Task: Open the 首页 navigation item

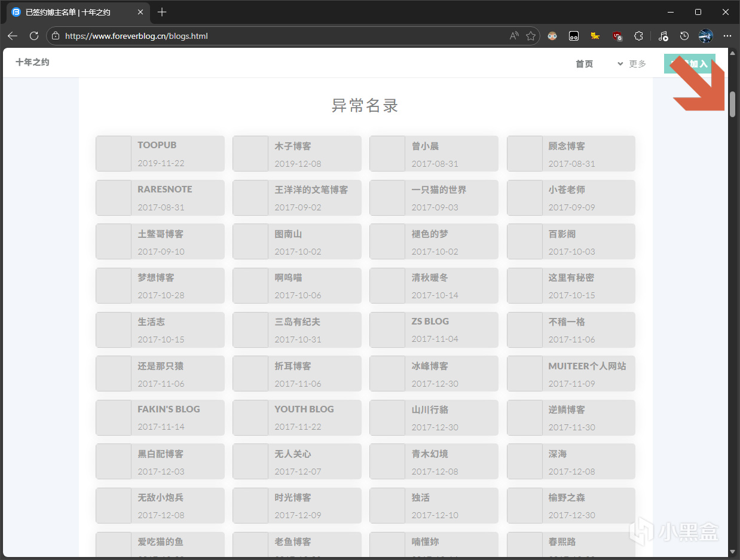Action: [x=584, y=63]
